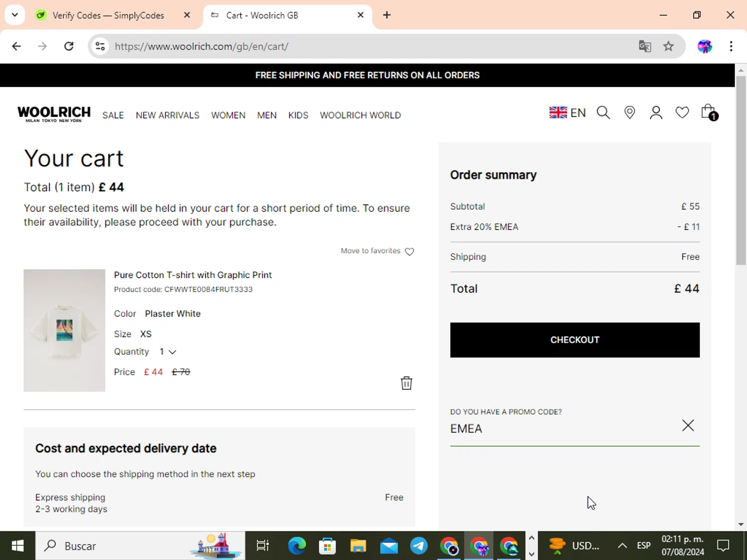Open the WOMEN menu
Viewport: 747px width, 560px height.
click(x=228, y=115)
